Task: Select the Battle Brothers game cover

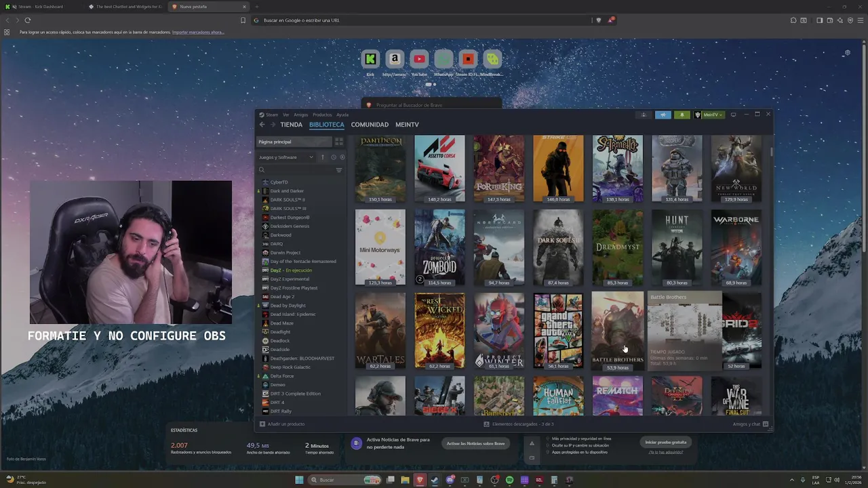Action: [x=618, y=331]
